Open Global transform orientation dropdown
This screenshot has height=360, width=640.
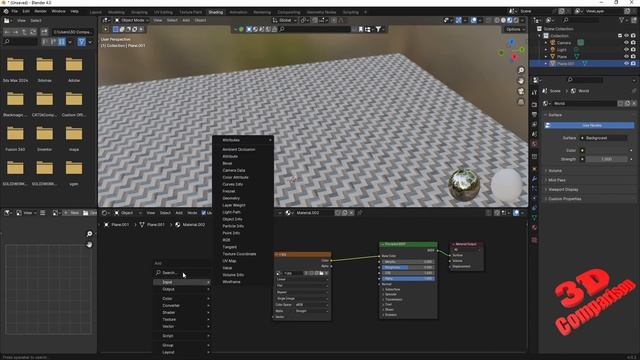click(284, 20)
